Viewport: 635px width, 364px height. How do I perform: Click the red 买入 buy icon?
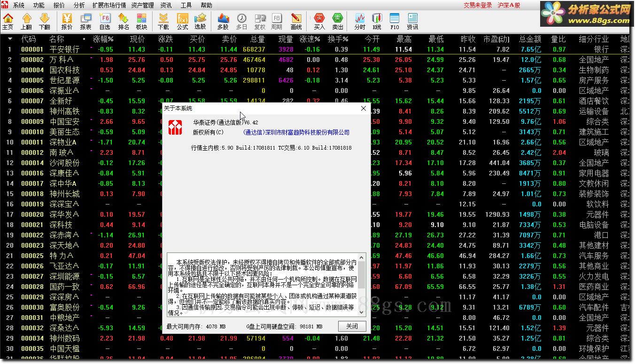pos(319,22)
